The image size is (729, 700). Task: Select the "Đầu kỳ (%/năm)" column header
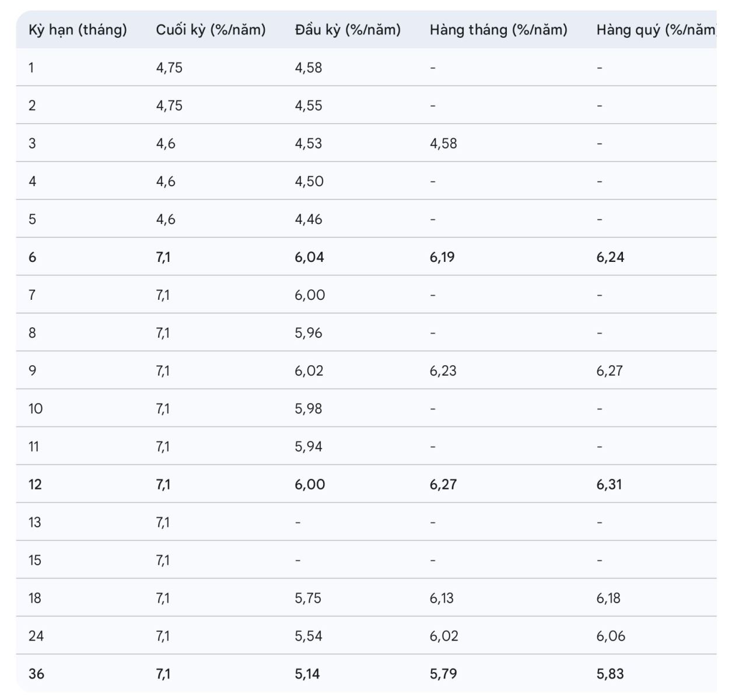click(x=348, y=30)
